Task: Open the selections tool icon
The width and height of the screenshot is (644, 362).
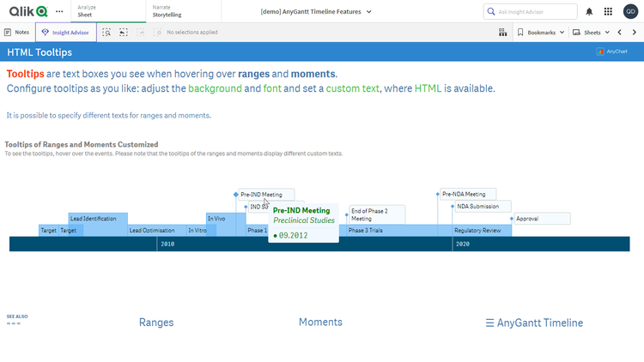Action: coord(502,32)
